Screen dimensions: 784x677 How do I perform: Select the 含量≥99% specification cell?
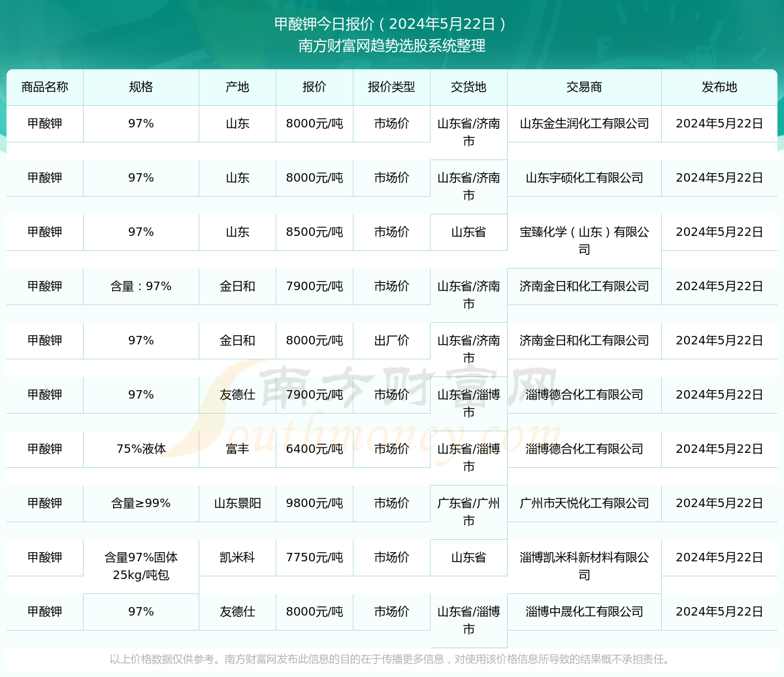pyautogui.click(x=141, y=503)
